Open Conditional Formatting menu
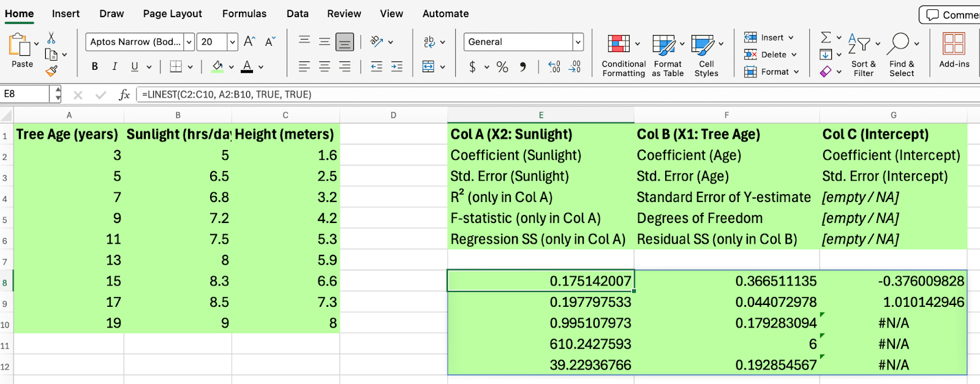 [x=624, y=56]
